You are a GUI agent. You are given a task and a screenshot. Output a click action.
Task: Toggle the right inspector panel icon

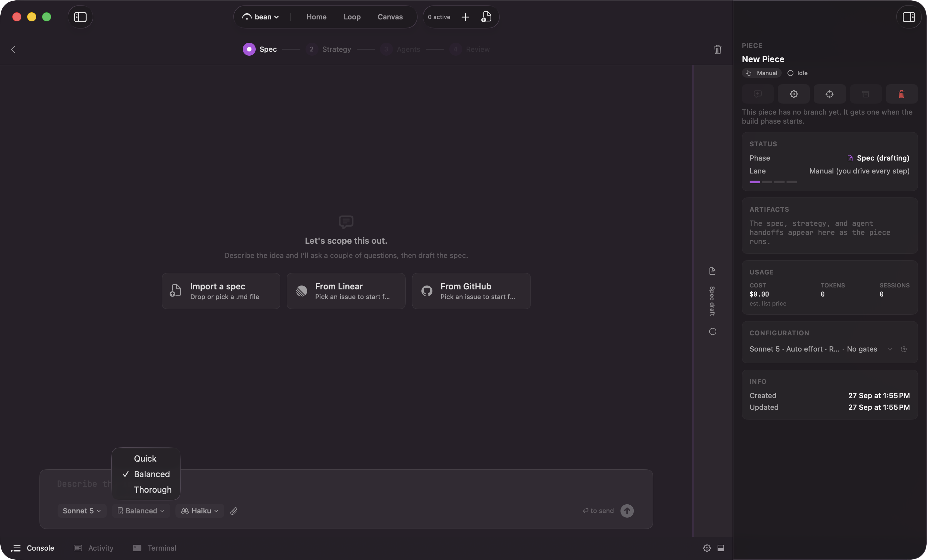pos(909,17)
